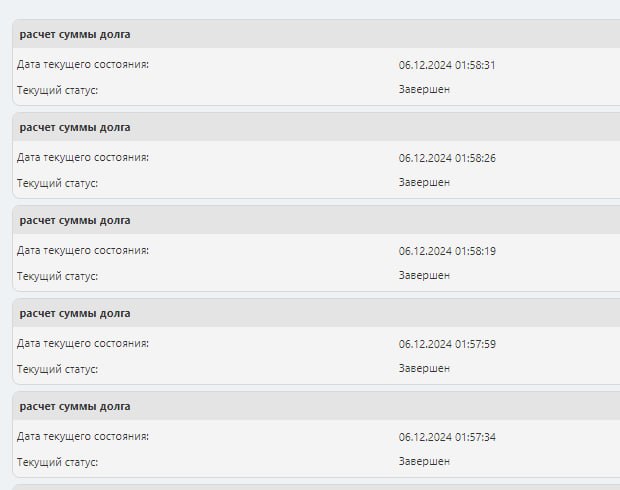Click the Завершен status under the 01:58:19 entry
Image resolution: width=620 pixels, height=490 pixels.
pyautogui.click(x=424, y=275)
